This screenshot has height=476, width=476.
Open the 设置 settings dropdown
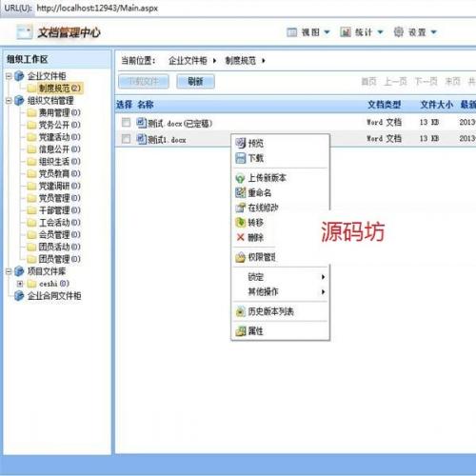415,32
